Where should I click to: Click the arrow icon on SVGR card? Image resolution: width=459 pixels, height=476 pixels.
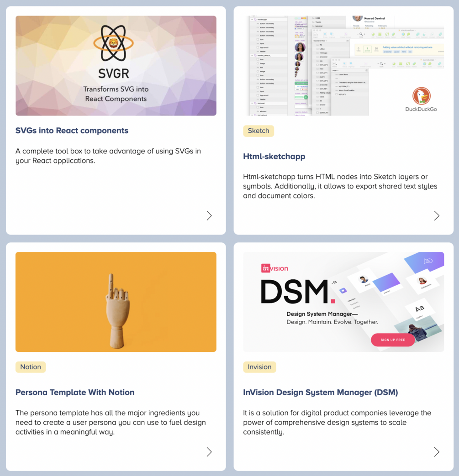(x=209, y=216)
